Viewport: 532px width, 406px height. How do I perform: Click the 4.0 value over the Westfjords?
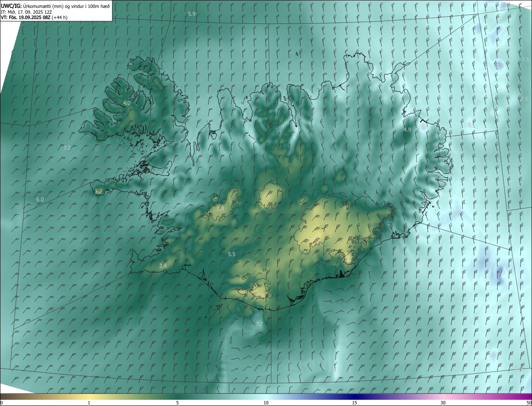pos(127,103)
